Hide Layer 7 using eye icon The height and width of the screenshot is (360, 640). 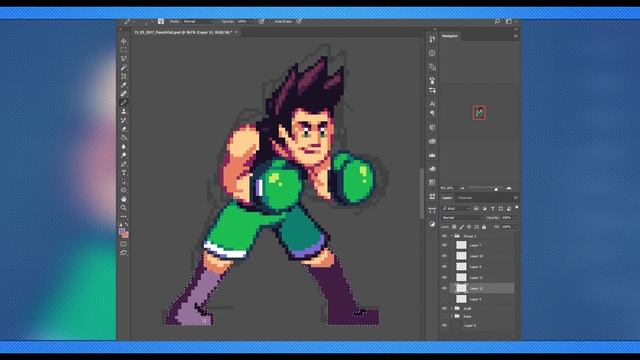[x=444, y=245]
